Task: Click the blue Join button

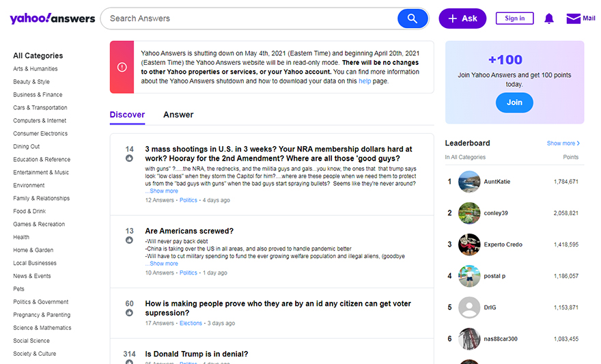Action: pos(514,102)
